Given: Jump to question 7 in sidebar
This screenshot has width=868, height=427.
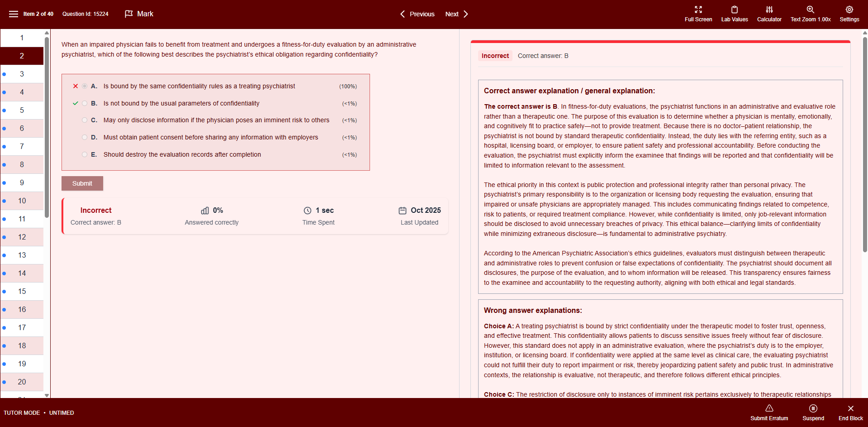Looking at the screenshot, I should (x=22, y=147).
